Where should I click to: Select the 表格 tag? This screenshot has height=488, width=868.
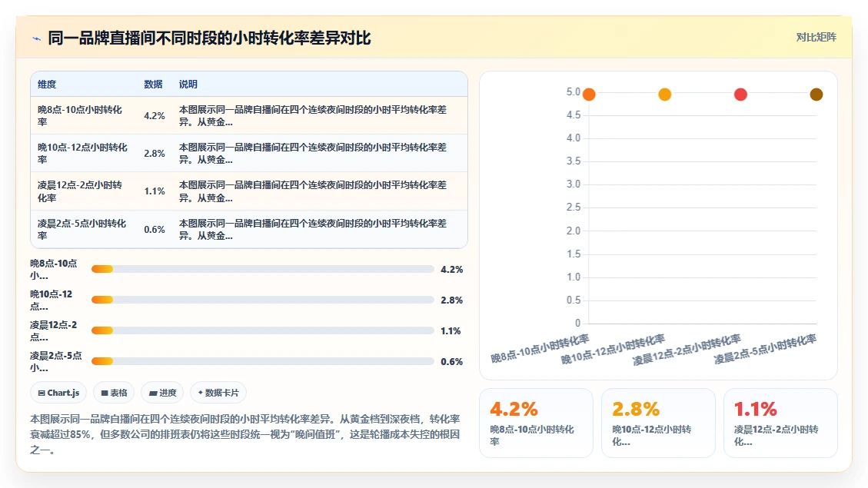pyautogui.click(x=114, y=393)
